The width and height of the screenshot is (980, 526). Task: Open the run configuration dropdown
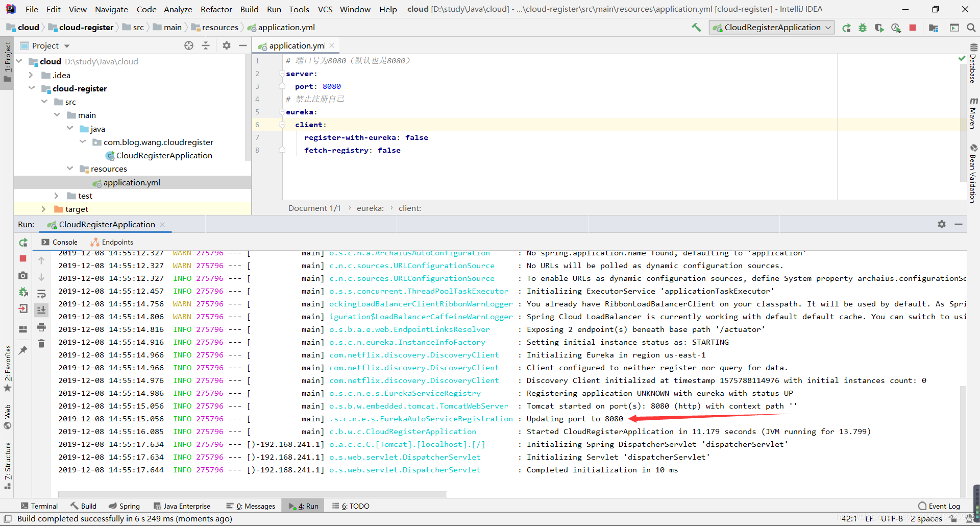[772, 28]
